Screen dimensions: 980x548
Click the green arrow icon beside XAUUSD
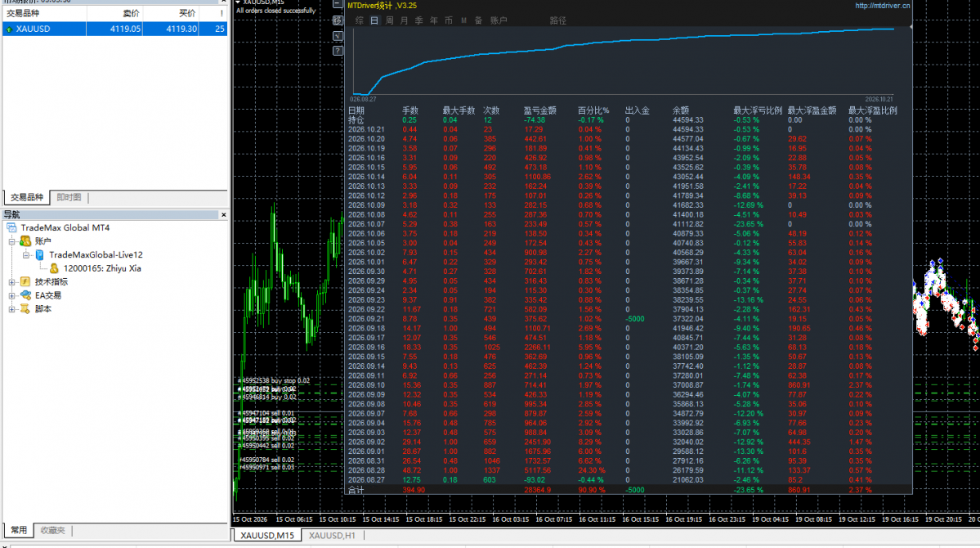coord(9,29)
